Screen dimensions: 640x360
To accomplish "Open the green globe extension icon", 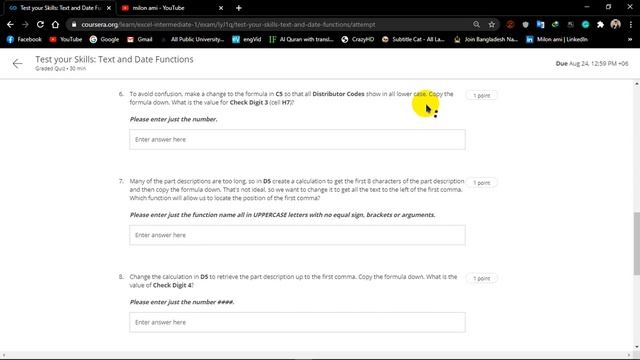I will pos(555,24).
